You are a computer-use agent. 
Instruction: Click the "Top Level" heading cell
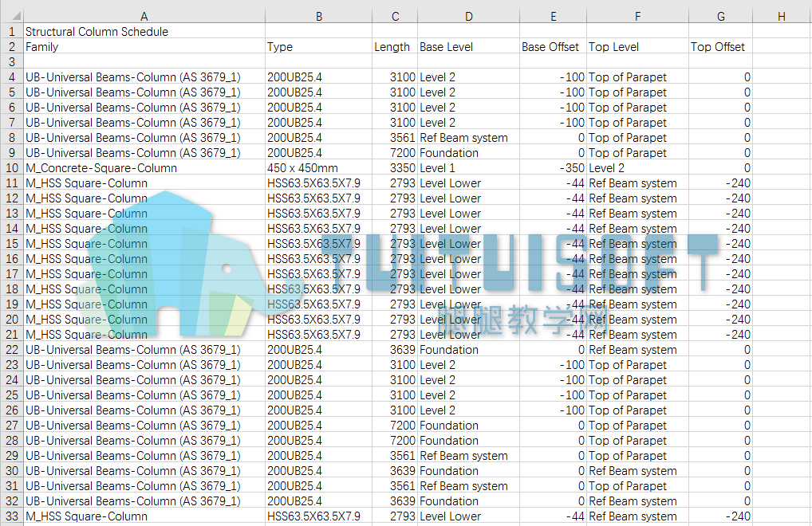[x=637, y=47]
